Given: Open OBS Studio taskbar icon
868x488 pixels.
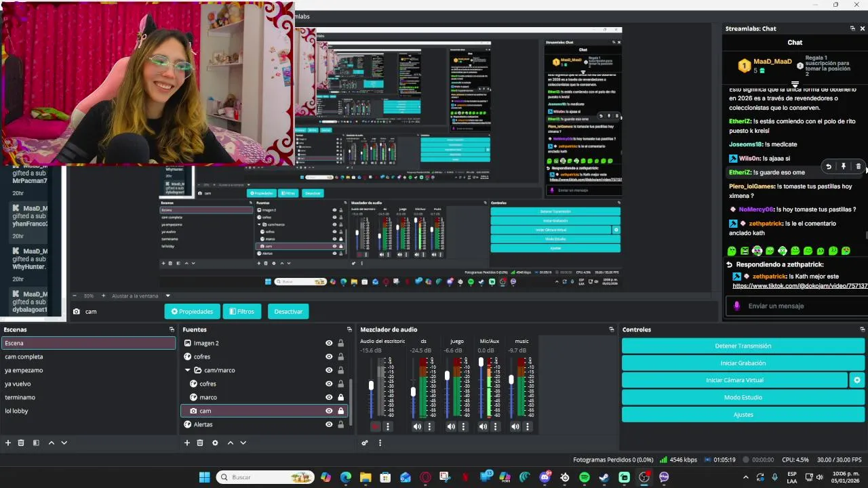Looking at the screenshot, I should coord(644,477).
